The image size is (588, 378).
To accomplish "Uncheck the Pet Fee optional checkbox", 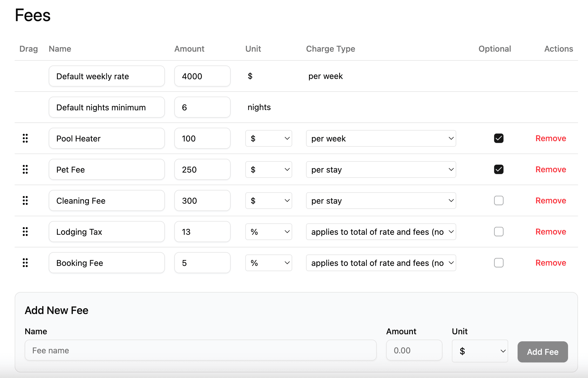I will coord(499,169).
